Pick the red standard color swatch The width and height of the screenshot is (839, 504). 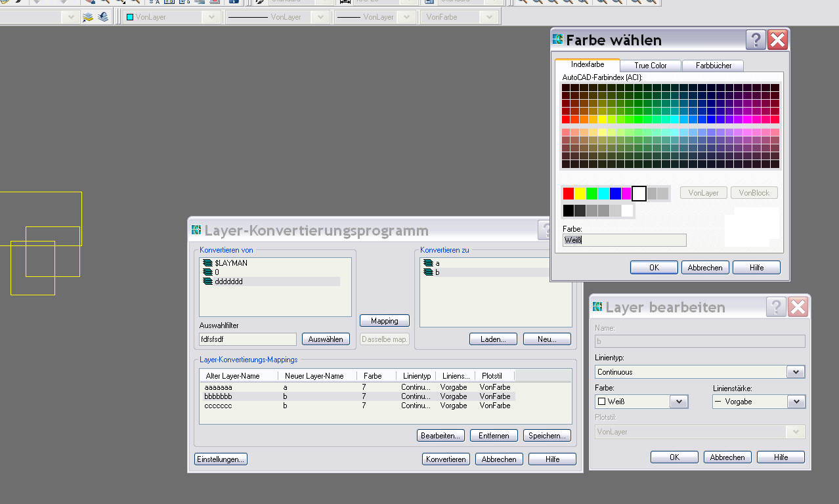pos(569,194)
